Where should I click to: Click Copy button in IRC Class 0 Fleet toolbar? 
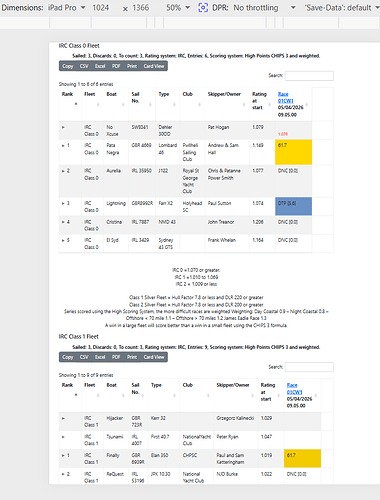68,66
